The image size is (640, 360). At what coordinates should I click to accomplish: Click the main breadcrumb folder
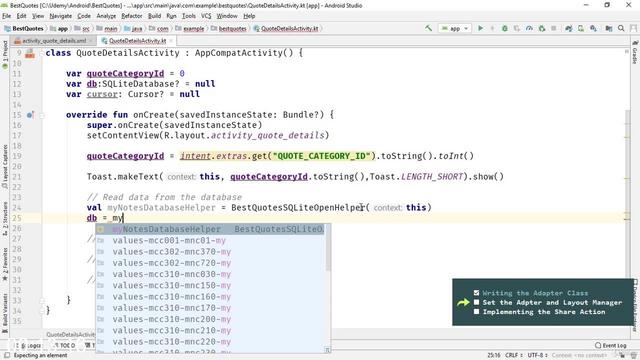(x=107, y=29)
